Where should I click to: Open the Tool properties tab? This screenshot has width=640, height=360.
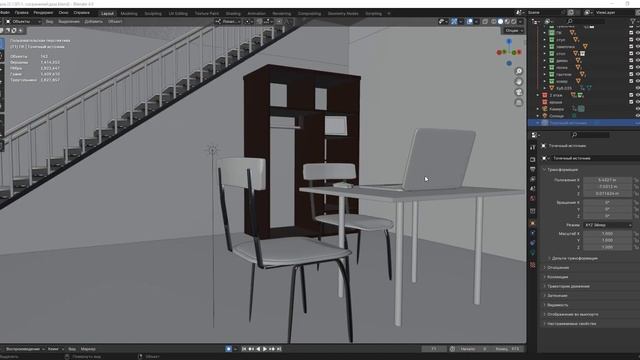(533, 147)
